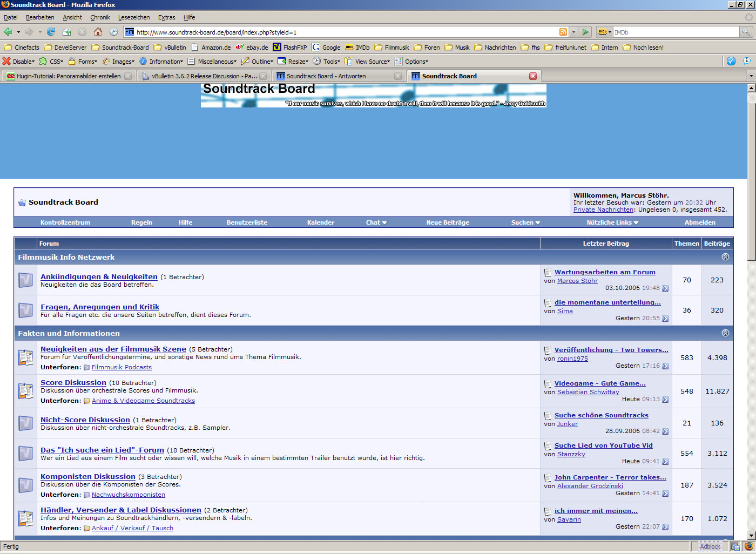756x554 pixels.
Task: Open the Google bookmark
Action: [326, 48]
